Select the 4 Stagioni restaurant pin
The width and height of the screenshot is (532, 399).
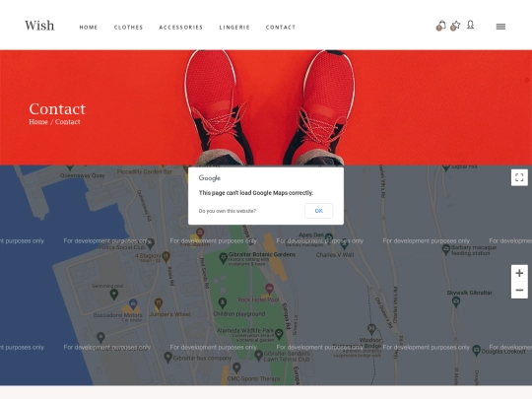166,256
